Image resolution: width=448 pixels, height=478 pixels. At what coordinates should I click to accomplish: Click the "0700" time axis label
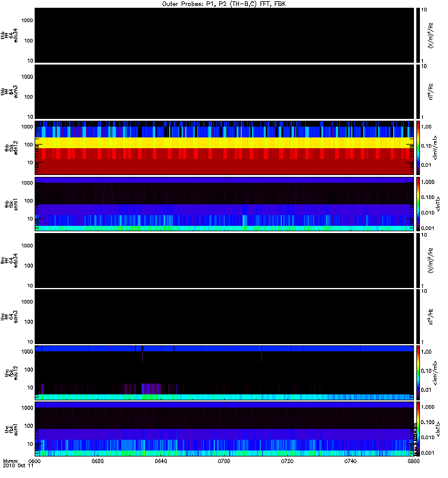(x=224, y=461)
